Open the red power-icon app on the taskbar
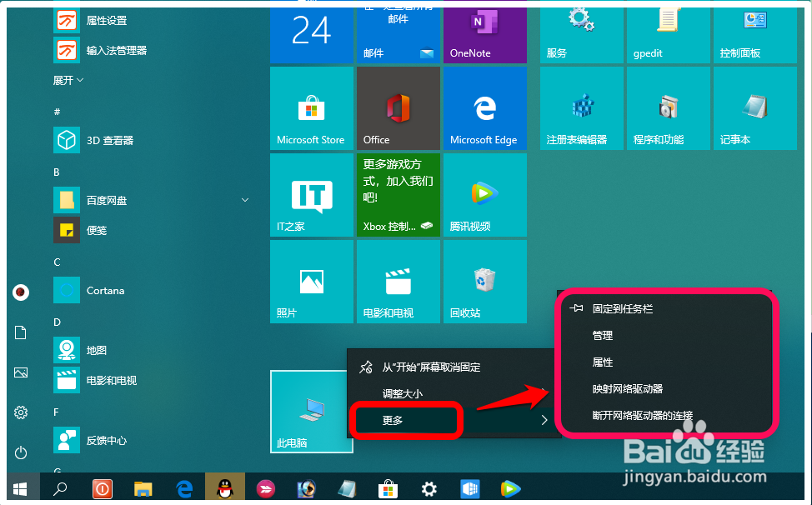The image size is (812, 505). click(102, 488)
